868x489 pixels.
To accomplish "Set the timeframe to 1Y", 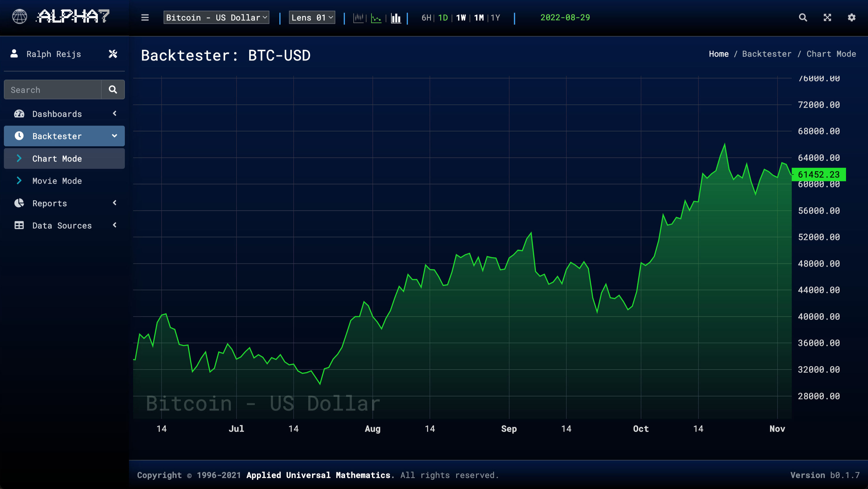I will [495, 18].
